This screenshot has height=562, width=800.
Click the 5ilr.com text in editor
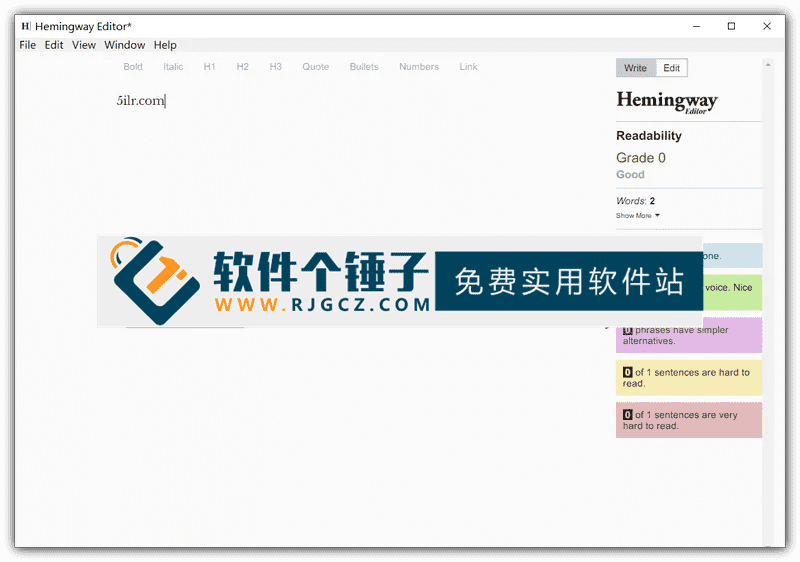point(140,100)
